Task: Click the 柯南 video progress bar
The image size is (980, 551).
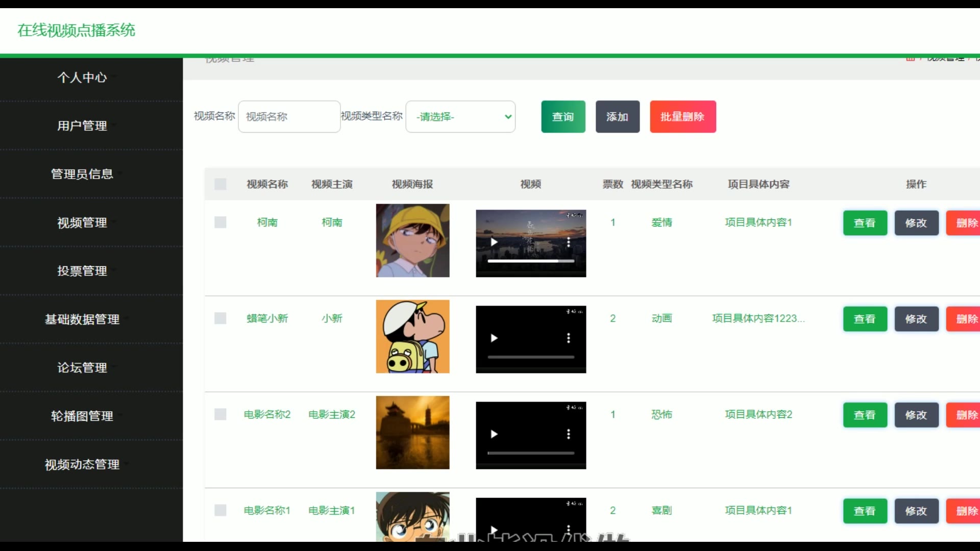Action: pos(530,261)
